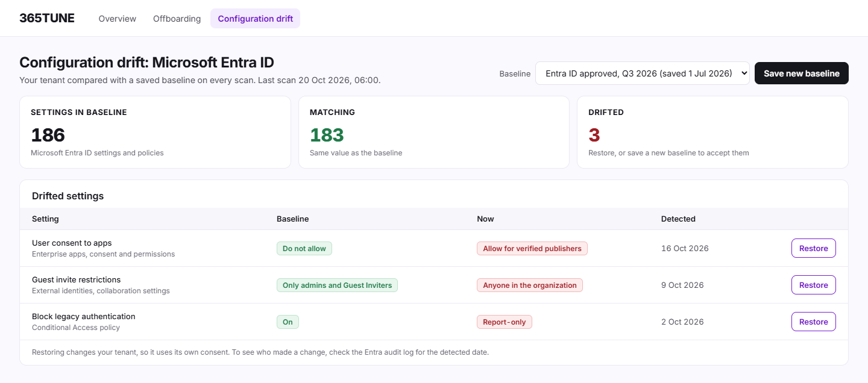Click the footer note about restoring

point(260,352)
